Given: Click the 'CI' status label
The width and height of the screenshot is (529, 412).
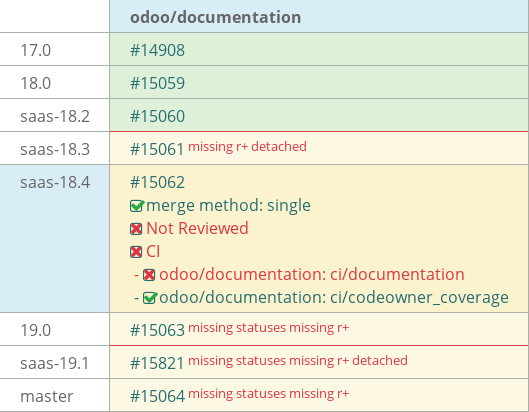Looking at the screenshot, I should click(x=153, y=251).
